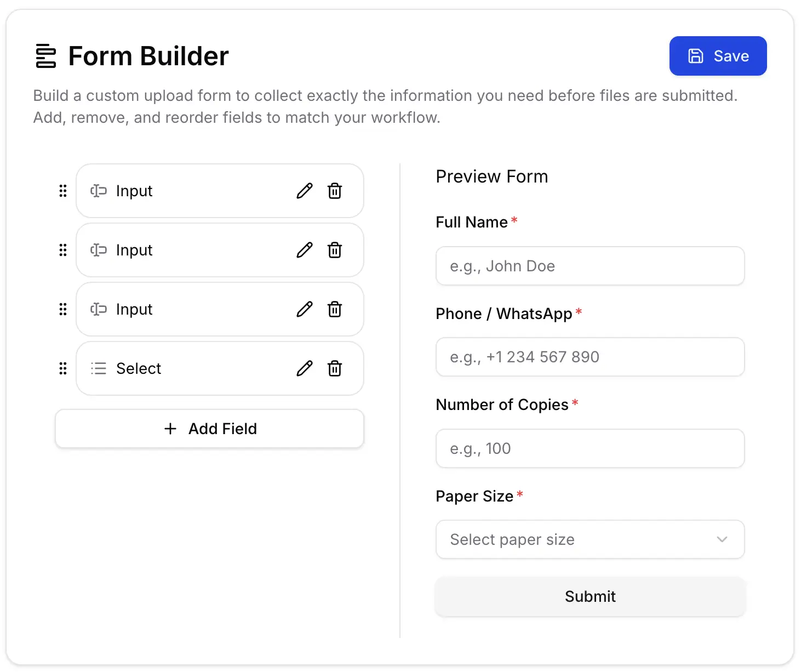Click the chevron on the Paper Size selector
This screenshot has height=672, width=801.
[x=722, y=539]
